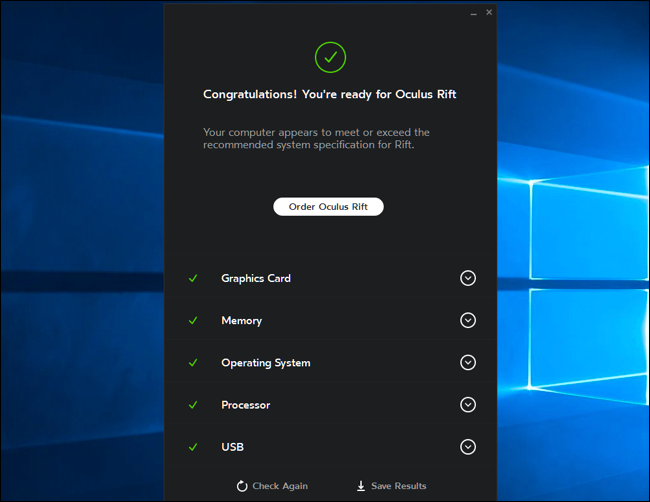Click the Processor green checkmark
This screenshot has width=650, height=502.
tap(193, 405)
